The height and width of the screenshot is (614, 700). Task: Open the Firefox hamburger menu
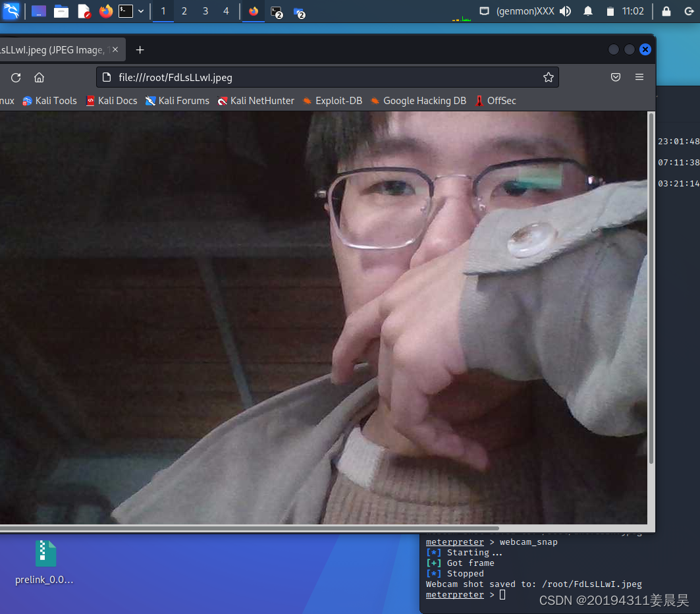tap(639, 77)
